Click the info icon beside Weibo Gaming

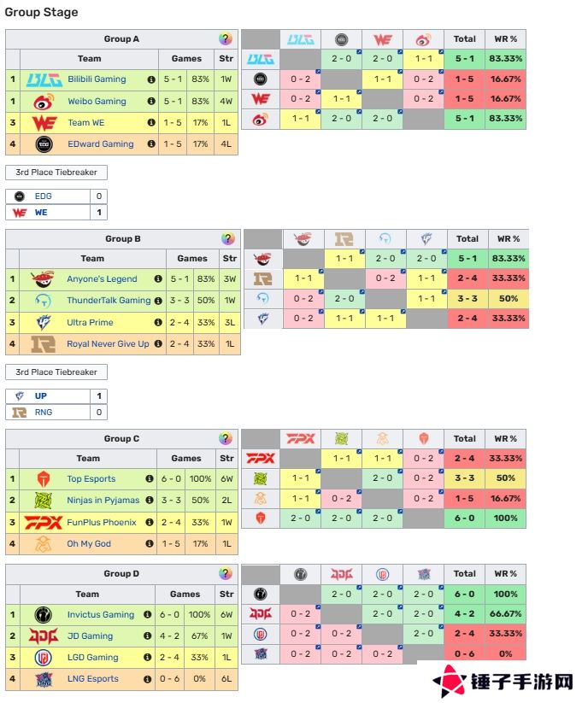tap(151, 102)
